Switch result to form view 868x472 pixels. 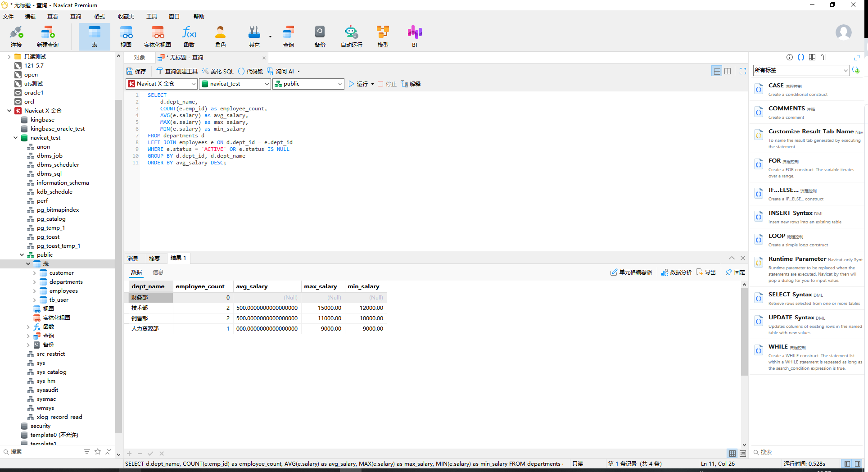click(743, 453)
